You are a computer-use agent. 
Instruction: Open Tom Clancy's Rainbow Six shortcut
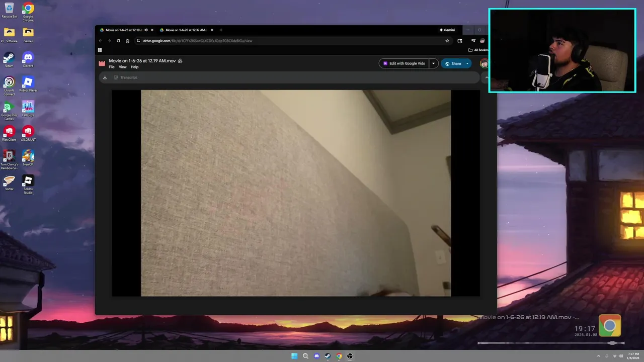(x=9, y=160)
